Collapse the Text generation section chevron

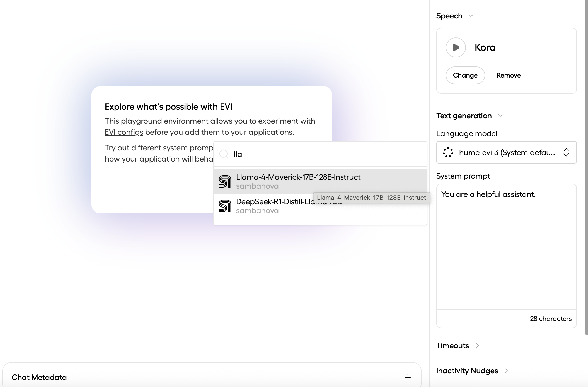tap(500, 116)
